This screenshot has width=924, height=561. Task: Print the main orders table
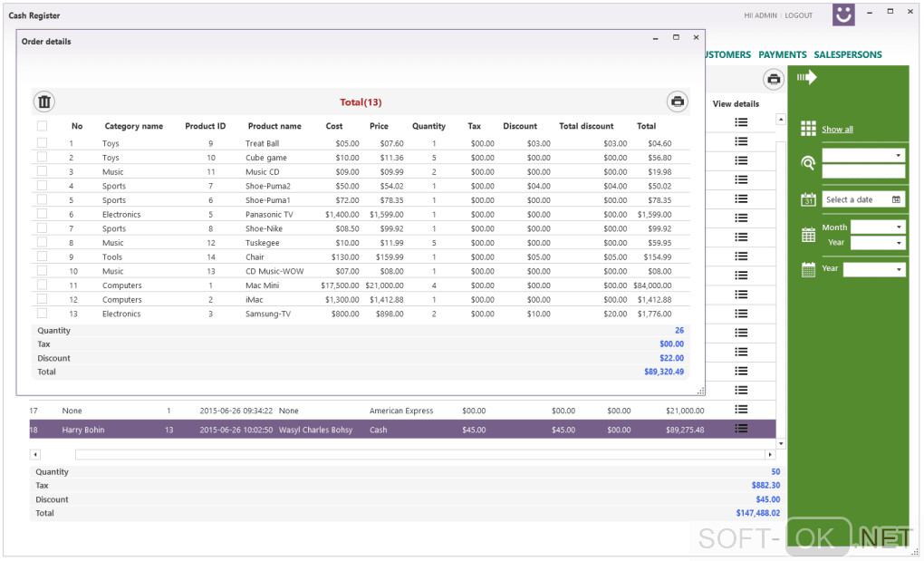(x=773, y=79)
